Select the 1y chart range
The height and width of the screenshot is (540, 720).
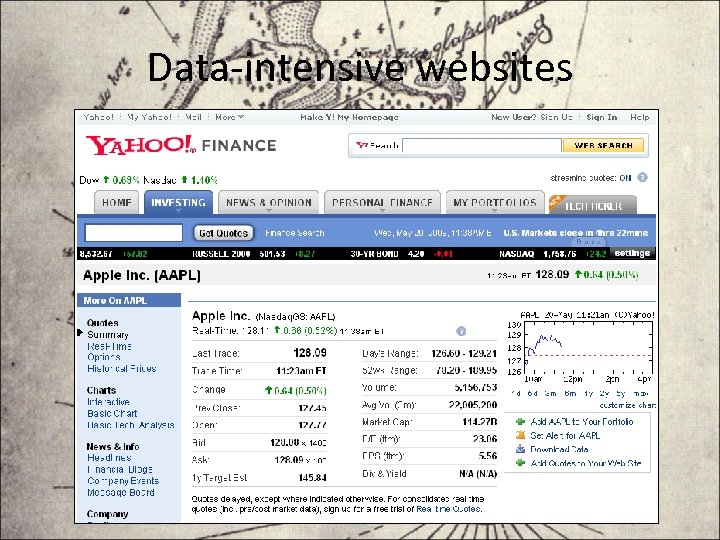pyautogui.click(x=589, y=394)
